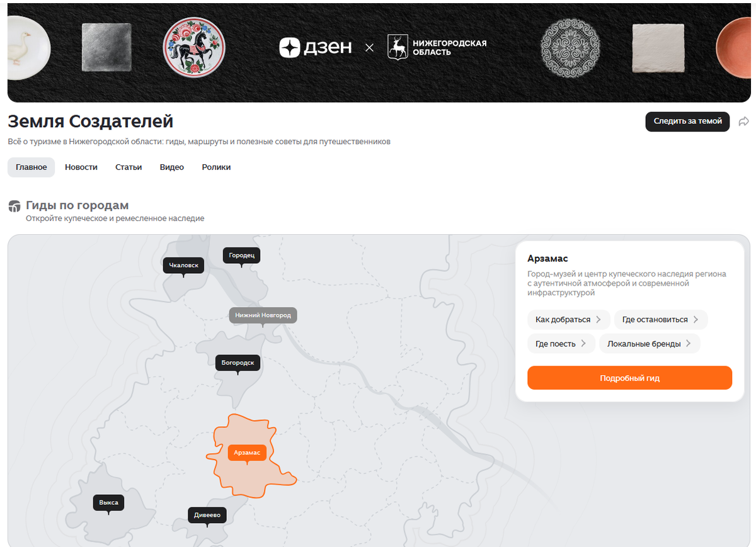Select Городец marker on the map
756x547 pixels.
pos(241,256)
